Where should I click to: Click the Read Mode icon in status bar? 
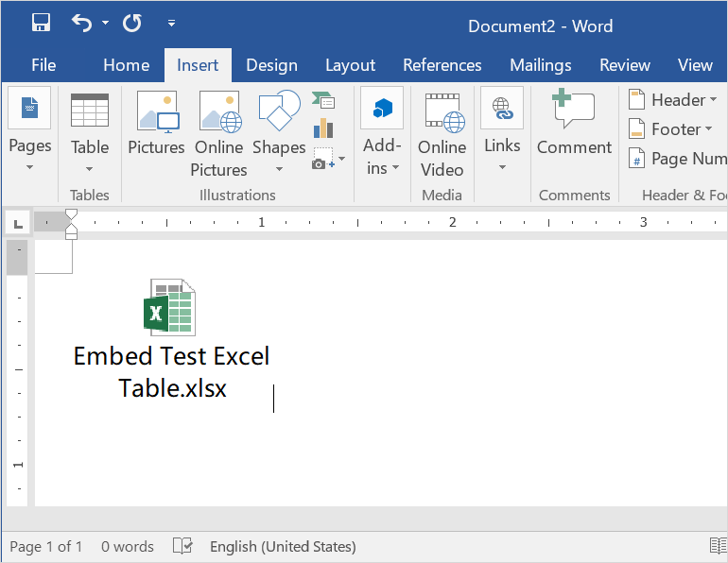pyautogui.click(x=719, y=546)
